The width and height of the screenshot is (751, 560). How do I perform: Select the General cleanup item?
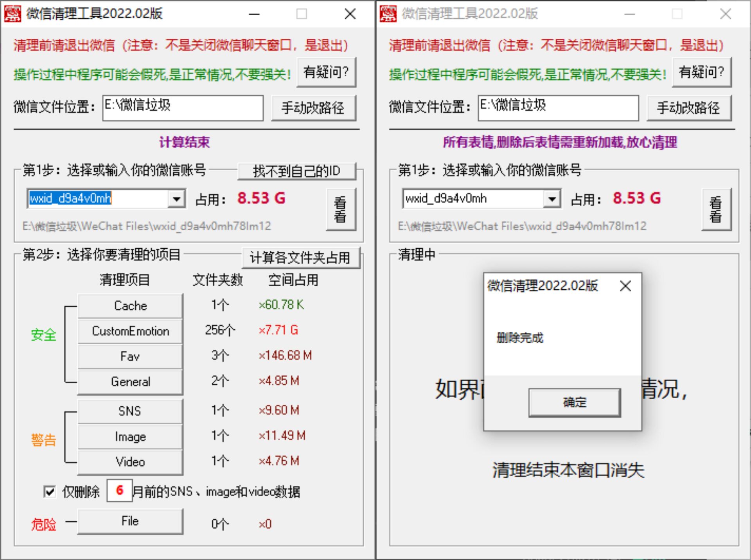(130, 382)
